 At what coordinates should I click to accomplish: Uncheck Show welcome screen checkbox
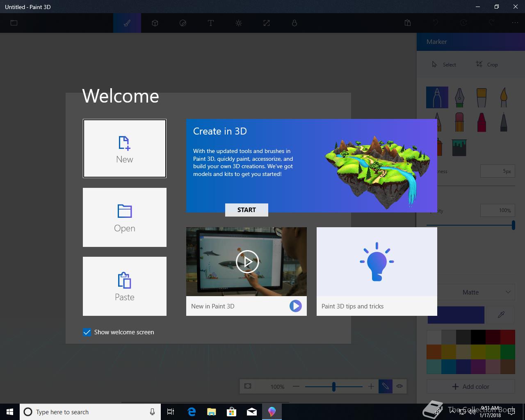coord(87,332)
